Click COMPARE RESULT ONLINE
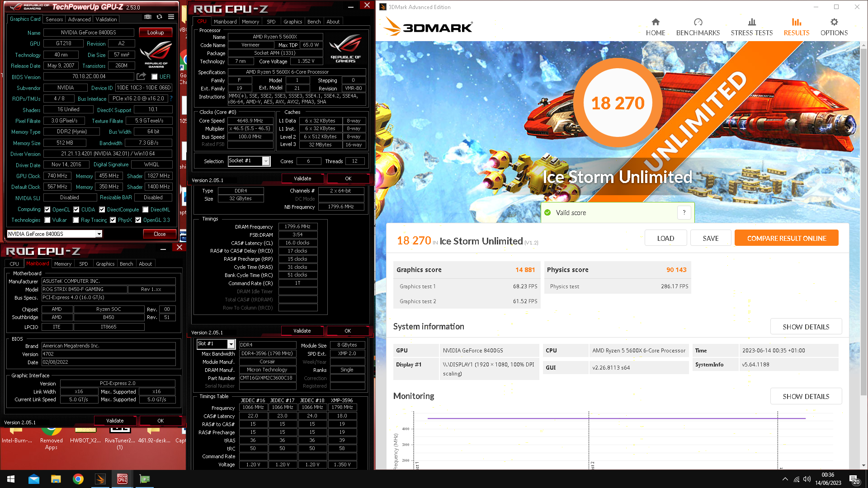Image resolution: width=868 pixels, height=488 pixels. point(786,238)
